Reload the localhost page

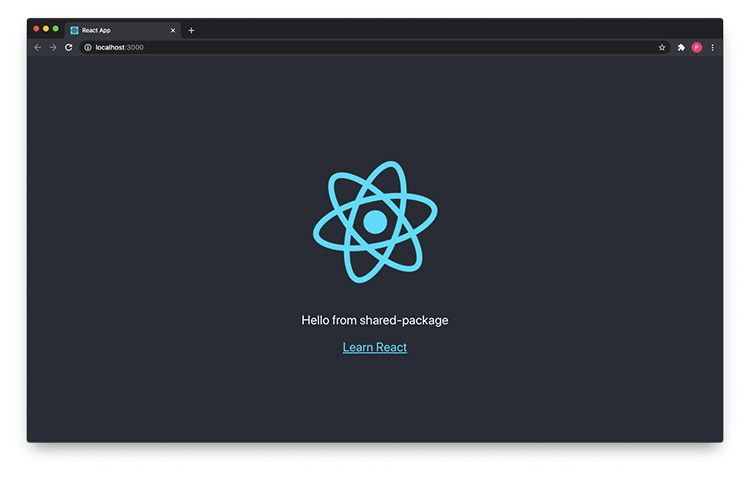pyautogui.click(x=68, y=47)
